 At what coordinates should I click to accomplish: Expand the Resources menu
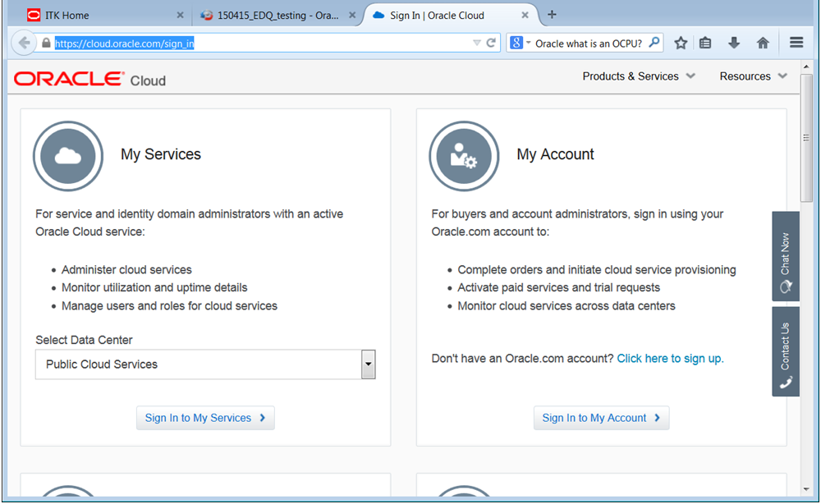coord(754,76)
